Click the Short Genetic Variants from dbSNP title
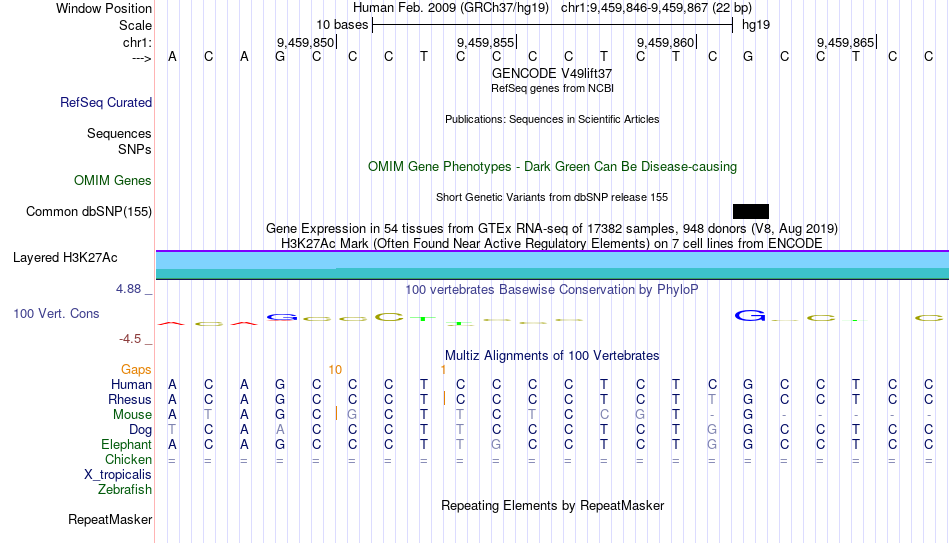 point(552,198)
